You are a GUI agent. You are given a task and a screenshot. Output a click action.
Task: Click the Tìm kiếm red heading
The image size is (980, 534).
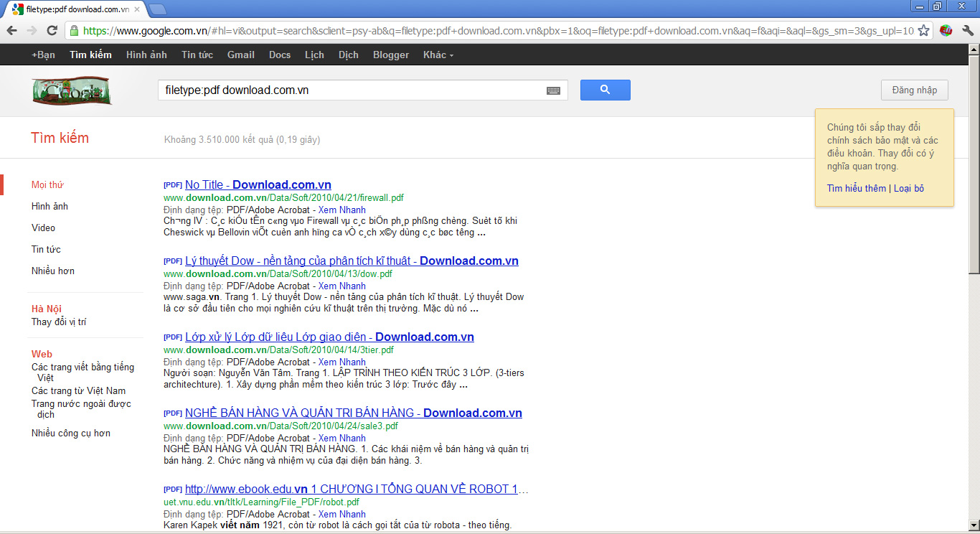[x=60, y=138]
